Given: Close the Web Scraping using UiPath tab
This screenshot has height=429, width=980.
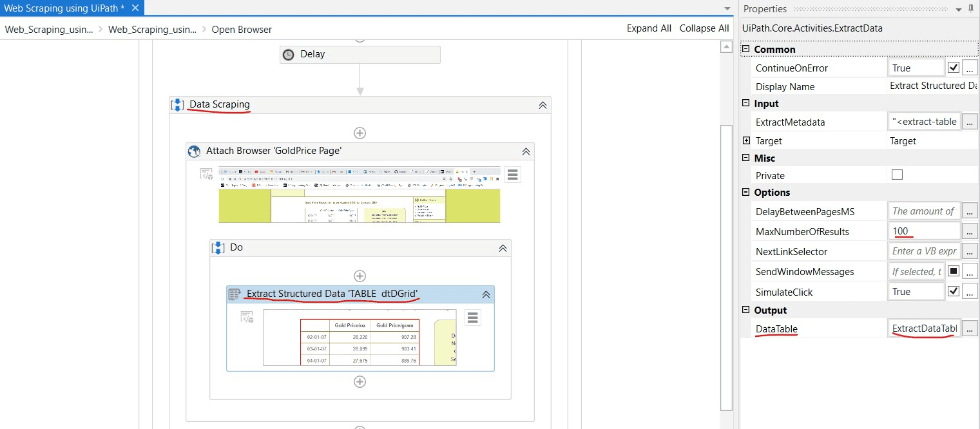Looking at the screenshot, I should click(135, 8).
